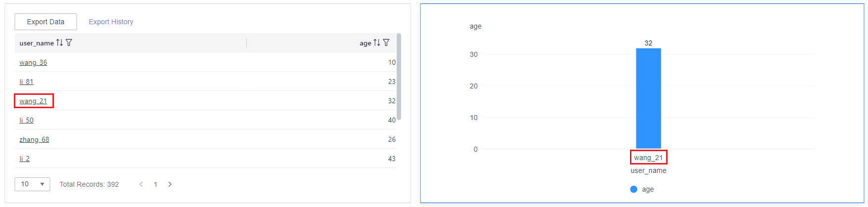Click the wang_21 link in table
Viewport: 868px width, 207px height.
pos(33,101)
